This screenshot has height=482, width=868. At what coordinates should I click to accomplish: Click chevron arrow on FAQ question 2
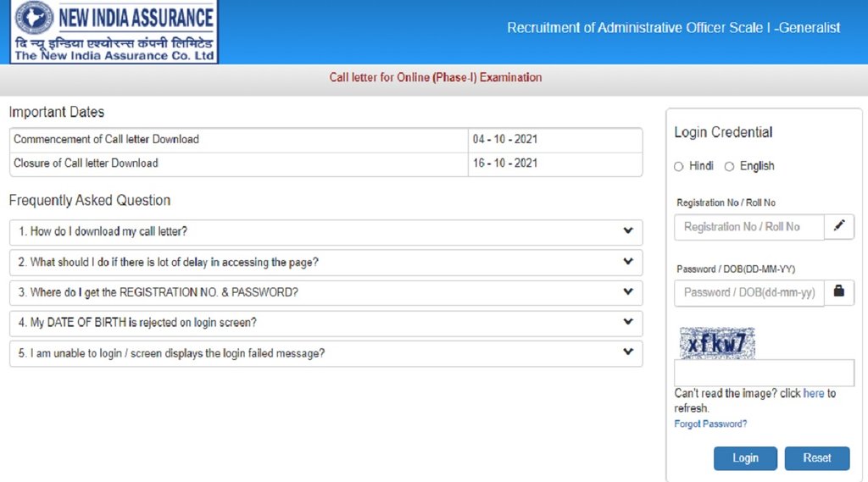tap(628, 261)
